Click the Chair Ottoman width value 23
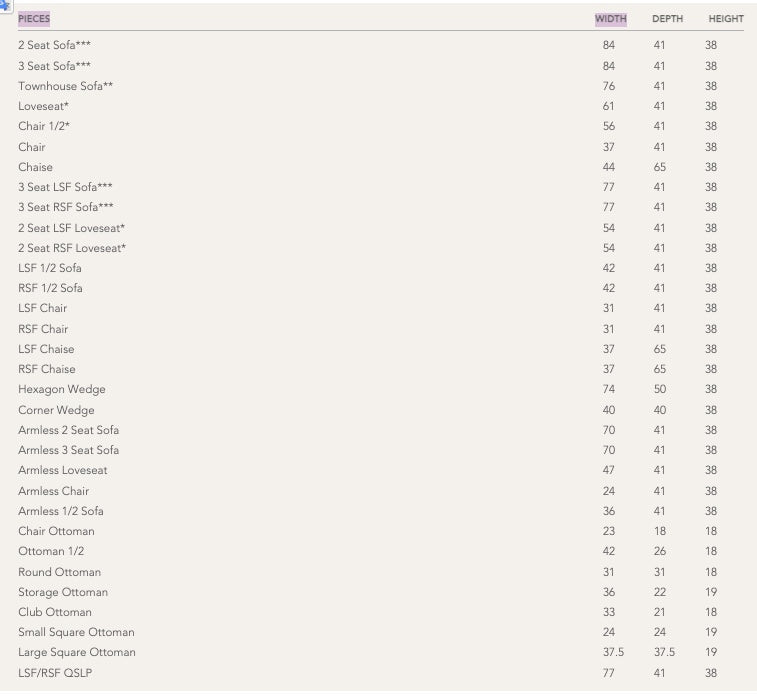757x697 pixels. [x=609, y=531]
